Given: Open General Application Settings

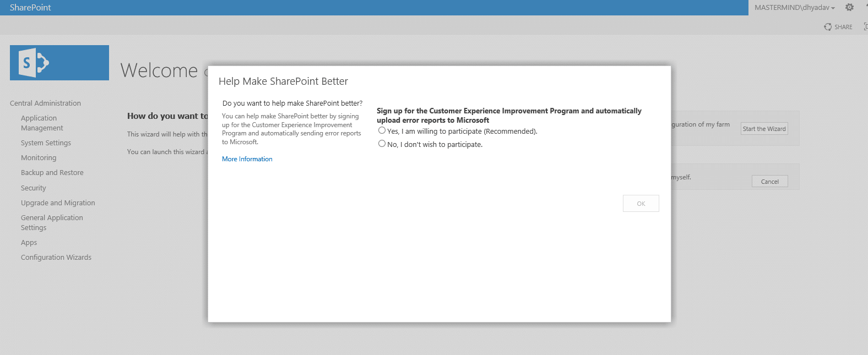Looking at the screenshot, I should pyautogui.click(x=52, y=222).
